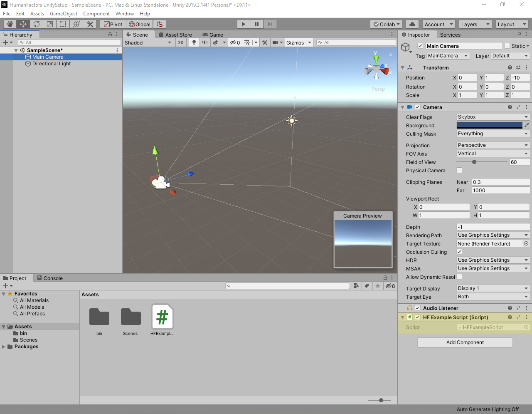
Task: Toggle Pivot handle position button
Action: point(113,24)
